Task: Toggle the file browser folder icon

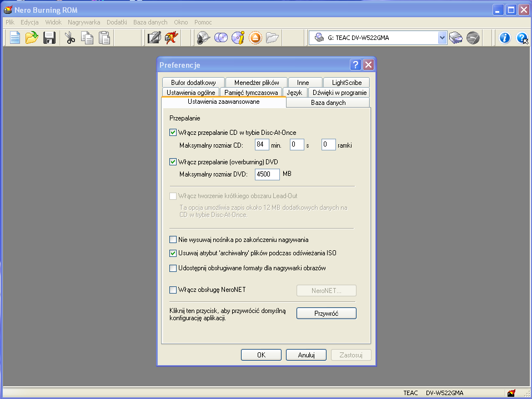Action: pos(272,38)
